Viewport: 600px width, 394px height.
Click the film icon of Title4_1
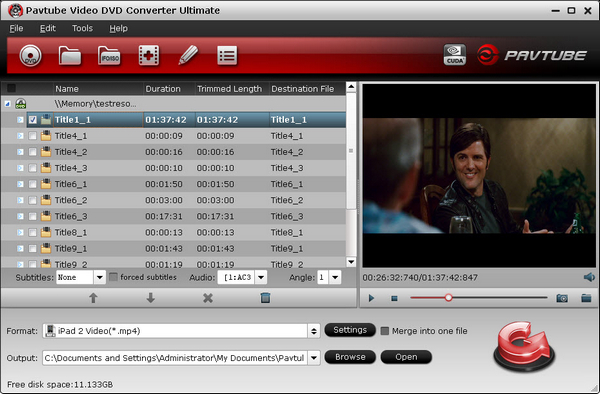pos(46,136)
